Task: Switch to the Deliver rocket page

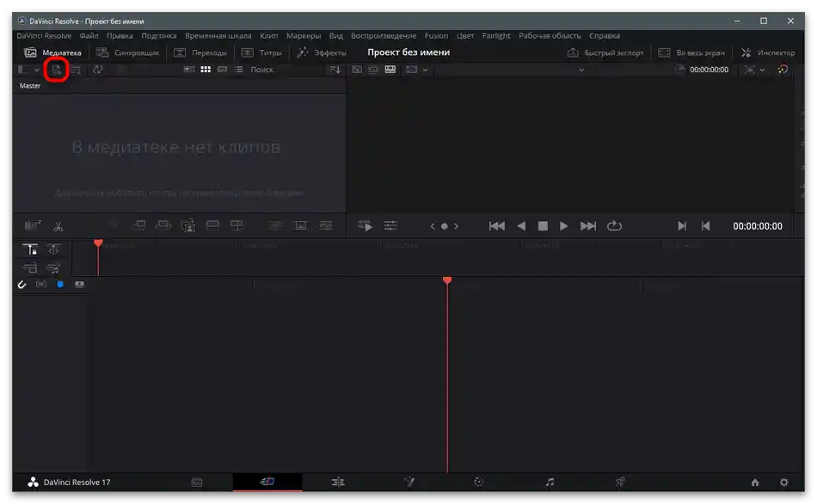Action: point(620,482)
